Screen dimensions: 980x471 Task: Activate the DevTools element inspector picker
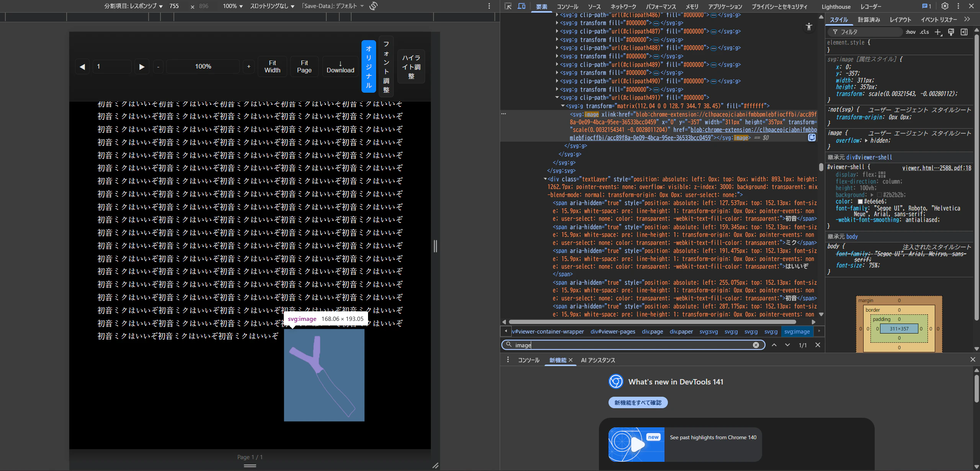508,6
